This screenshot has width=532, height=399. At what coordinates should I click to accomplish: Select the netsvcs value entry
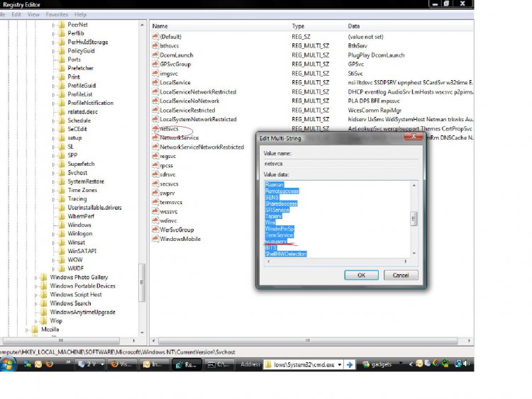169,129
